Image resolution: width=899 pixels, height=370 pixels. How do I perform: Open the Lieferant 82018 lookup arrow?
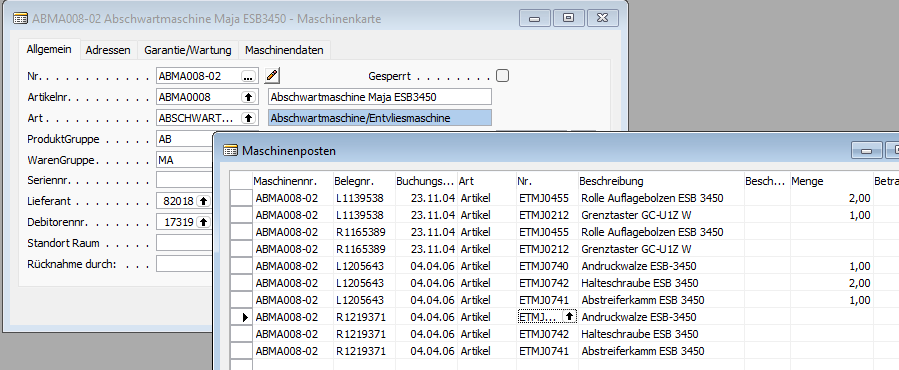coord(203,201)
